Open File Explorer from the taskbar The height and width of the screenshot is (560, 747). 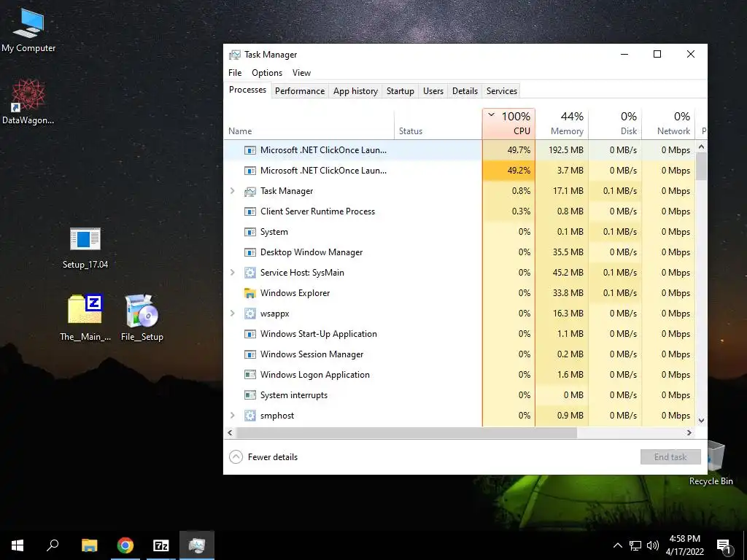(x=89, y=545)
